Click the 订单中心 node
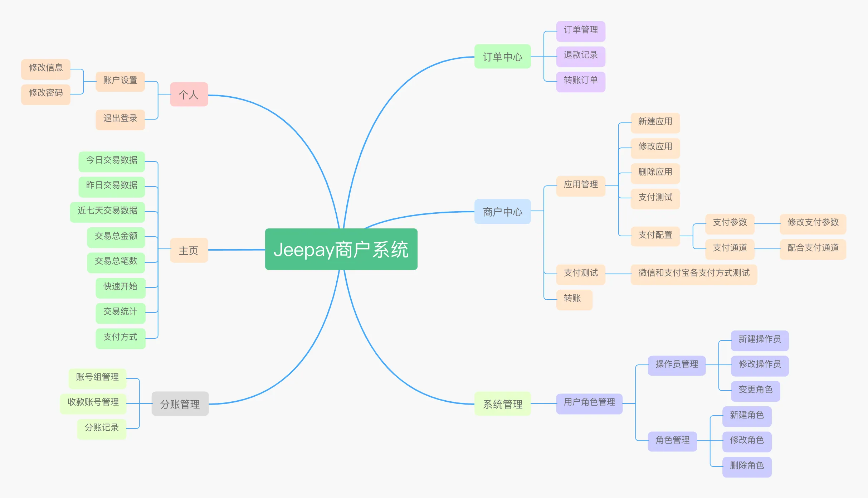 click(502, 56)
